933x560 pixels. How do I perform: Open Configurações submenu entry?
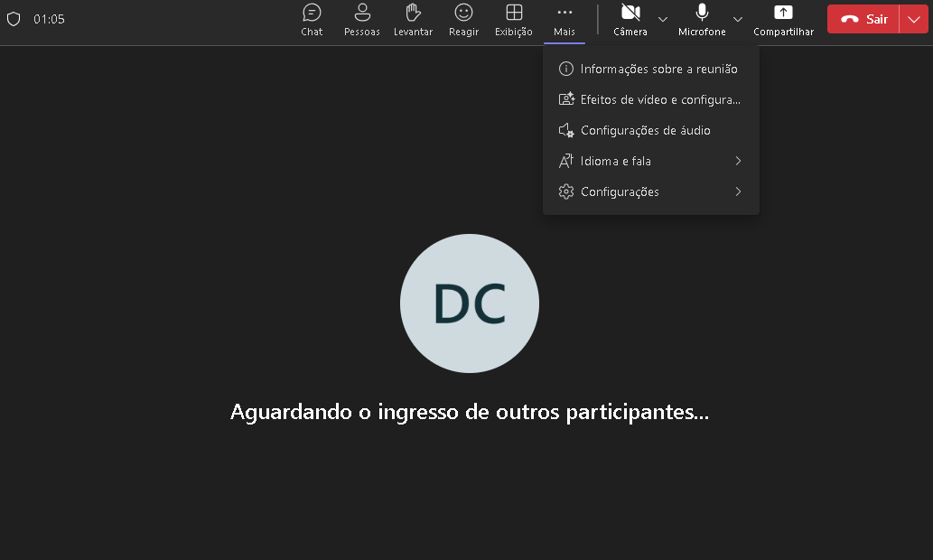[651, 191]
